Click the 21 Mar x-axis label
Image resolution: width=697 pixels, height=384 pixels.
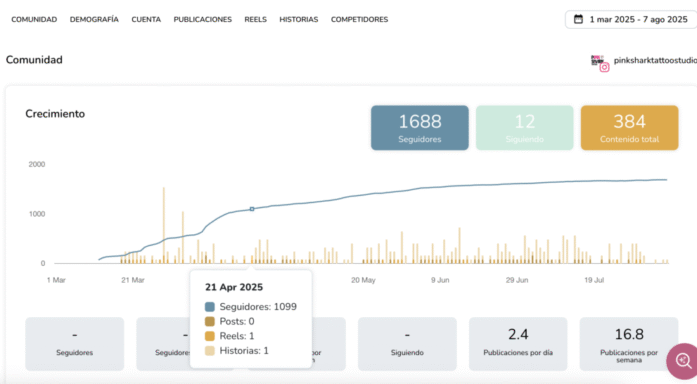click(x=133, y=280)
